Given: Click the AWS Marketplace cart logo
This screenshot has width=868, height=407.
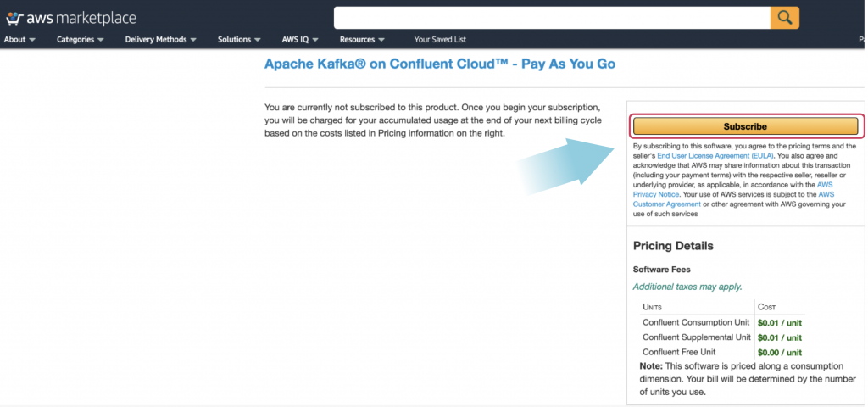Looking at the screenshot, I should (x=14, y=19).
